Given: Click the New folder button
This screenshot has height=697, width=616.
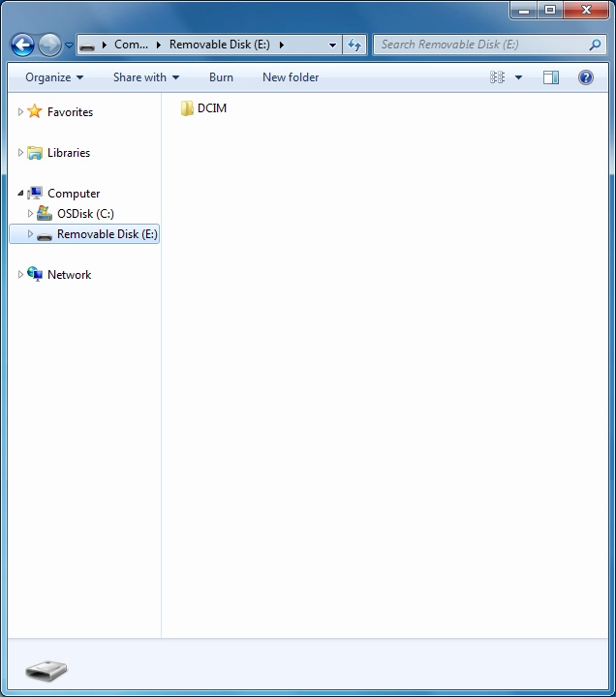Looking at the screenshot, I should coord(291,77).
